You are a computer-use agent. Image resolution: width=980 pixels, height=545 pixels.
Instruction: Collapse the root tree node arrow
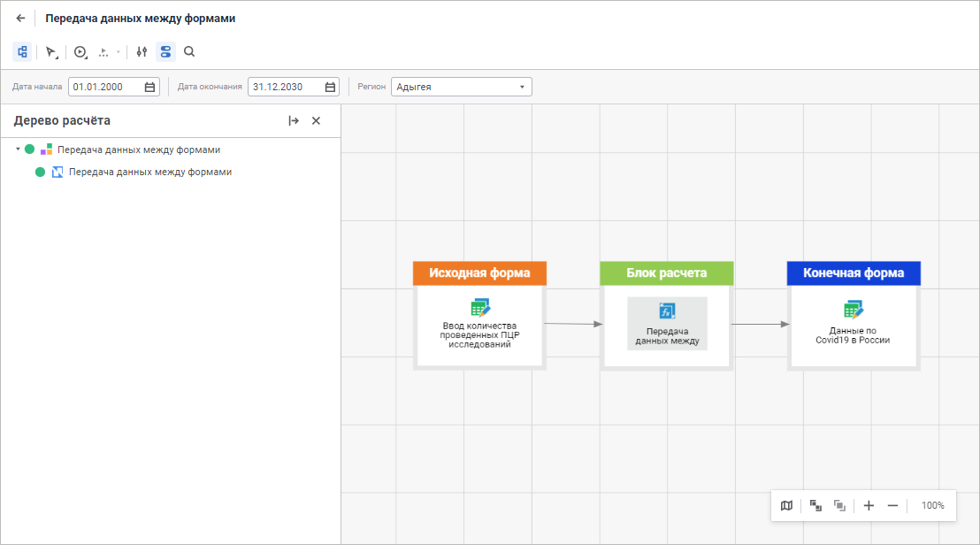(x=18, y=150)
